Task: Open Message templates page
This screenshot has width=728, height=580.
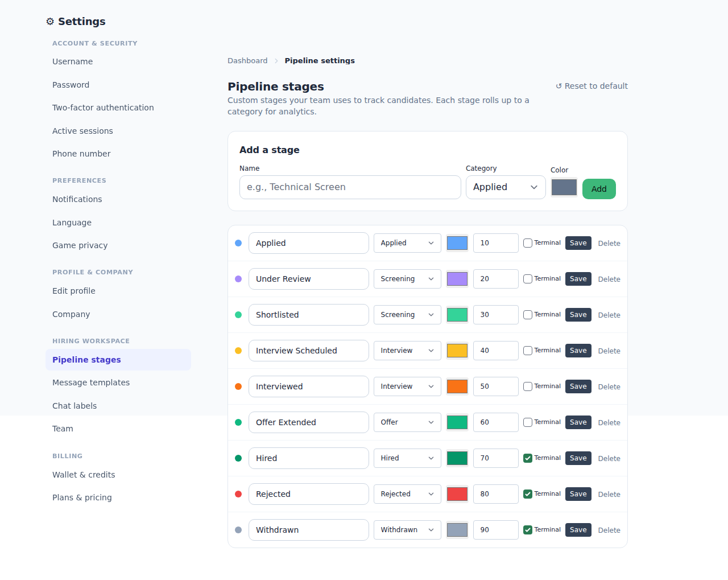Action: coord(118,382)
